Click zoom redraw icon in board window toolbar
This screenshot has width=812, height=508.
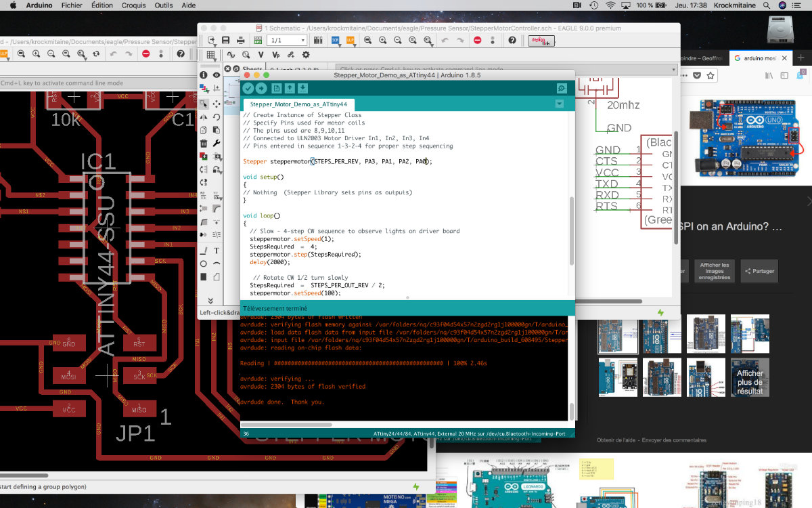[96, 54]
